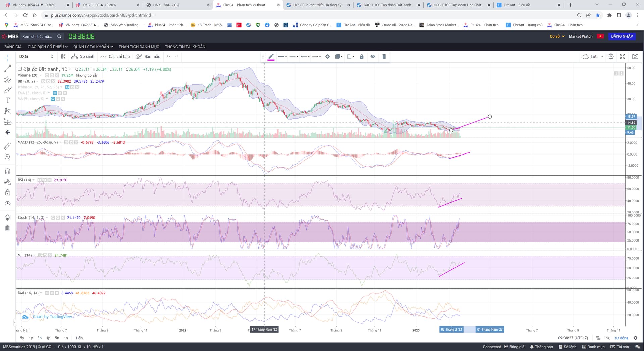Switch to the HNX - BANG GIA tab
The image size is (644, 351).
(x=166, y=5)
